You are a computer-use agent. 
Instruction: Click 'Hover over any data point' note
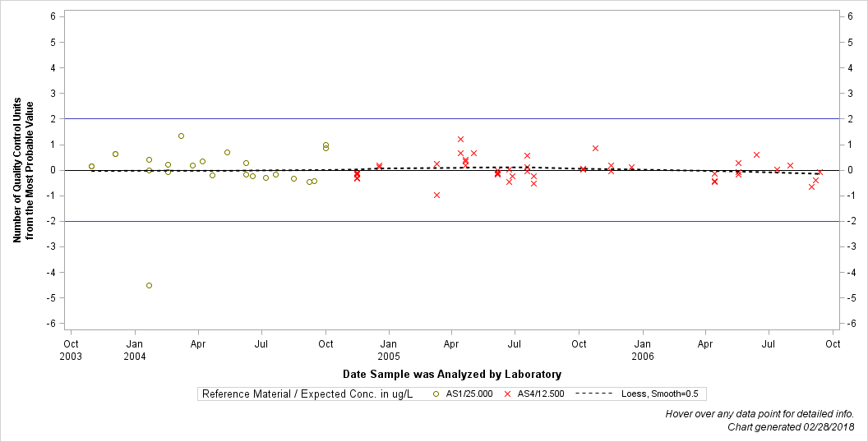[759, 414]
